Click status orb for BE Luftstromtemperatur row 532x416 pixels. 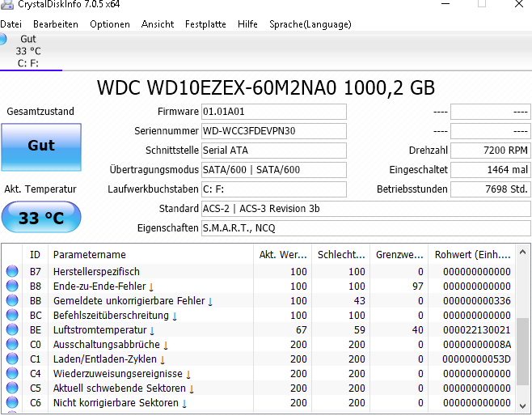[12, 329]
